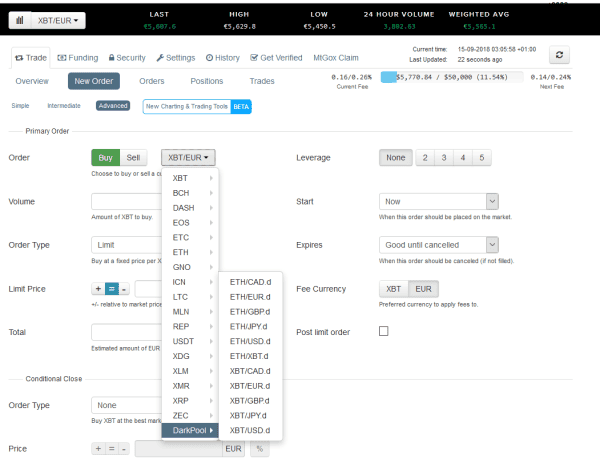Switch to Intermediate order form

click(x=64, y=106)
